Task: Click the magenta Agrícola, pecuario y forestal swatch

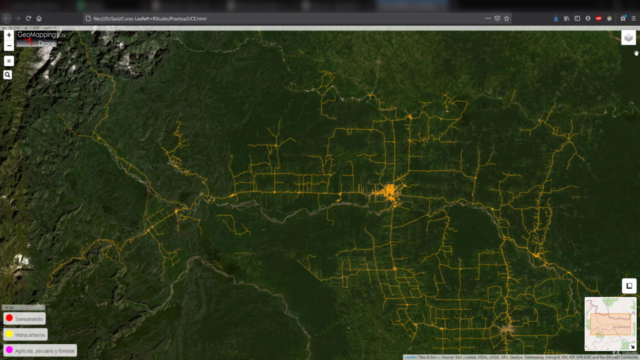Action: [9, 350]
